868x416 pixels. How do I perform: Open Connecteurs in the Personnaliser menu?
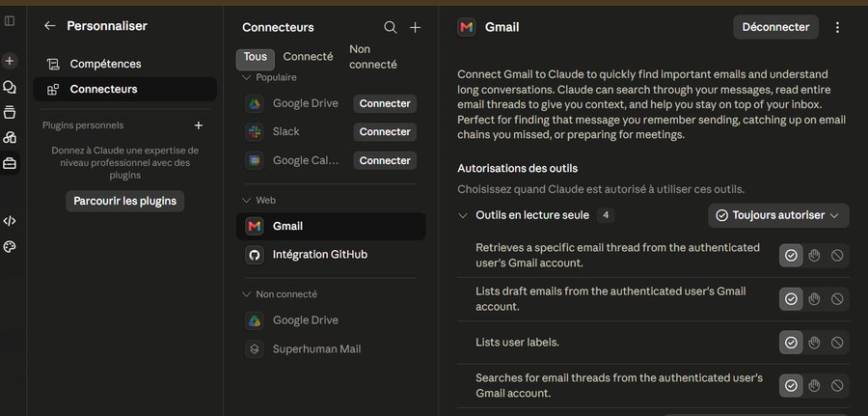125,89
